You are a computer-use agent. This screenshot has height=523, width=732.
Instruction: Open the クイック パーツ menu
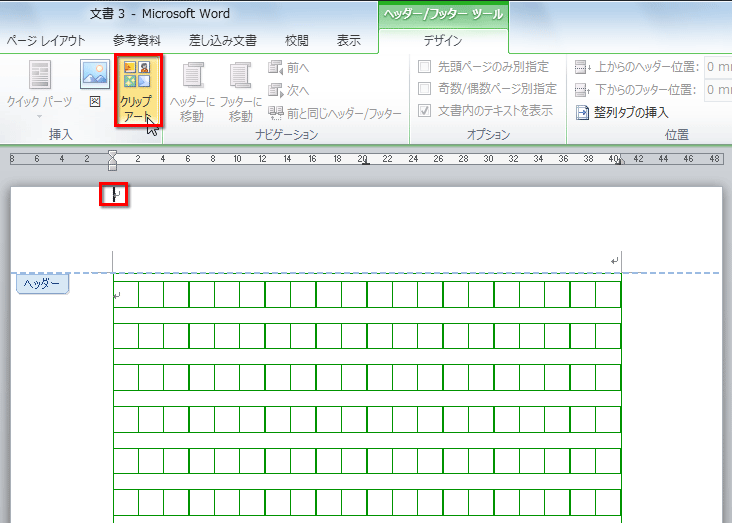[40, 89]
